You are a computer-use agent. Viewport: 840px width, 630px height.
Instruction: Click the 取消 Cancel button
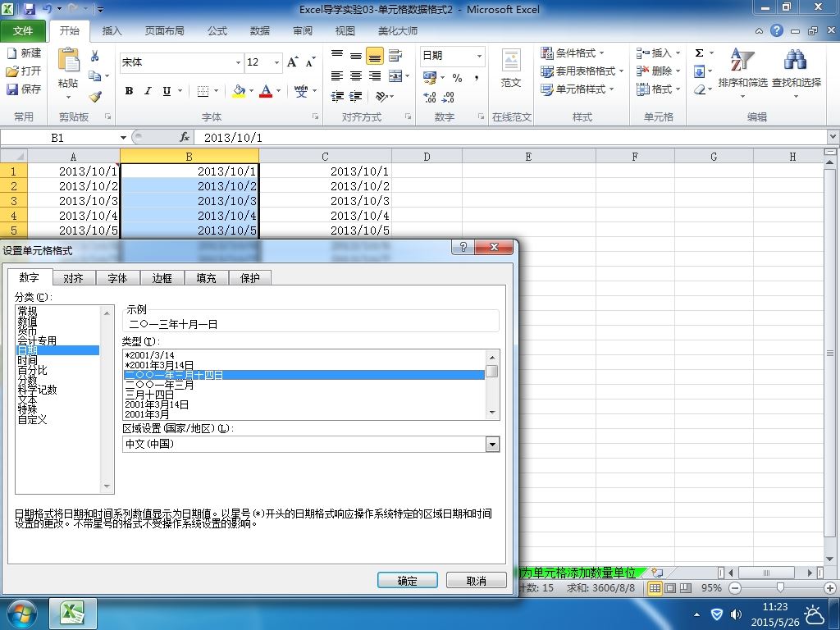pyautogui.click(x=477, y=580)
